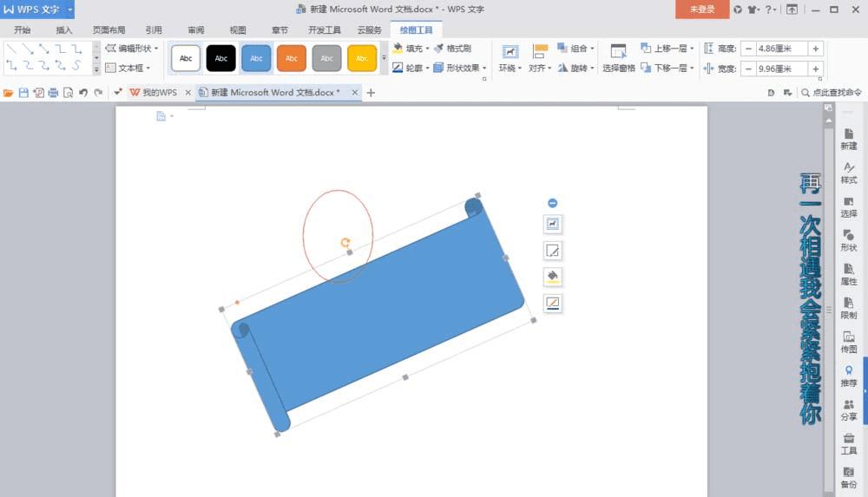Increase the shape 高度 value
This screenshot has width=868, height=497.
tap(815, 49)
